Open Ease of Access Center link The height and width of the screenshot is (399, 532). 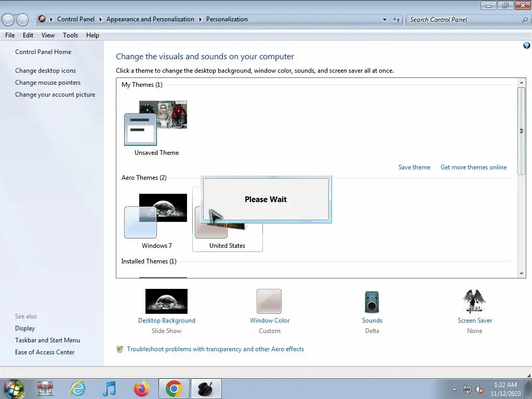45,352
